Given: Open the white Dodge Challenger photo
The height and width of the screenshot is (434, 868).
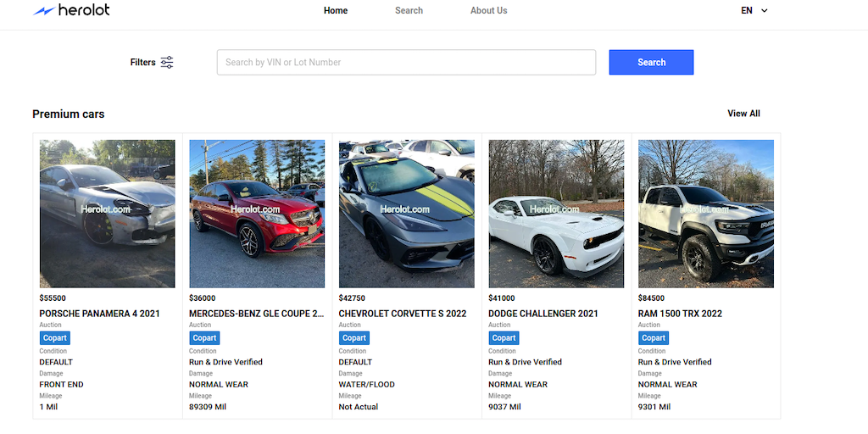Looking at the screenshot, I should tap(556, 214).
